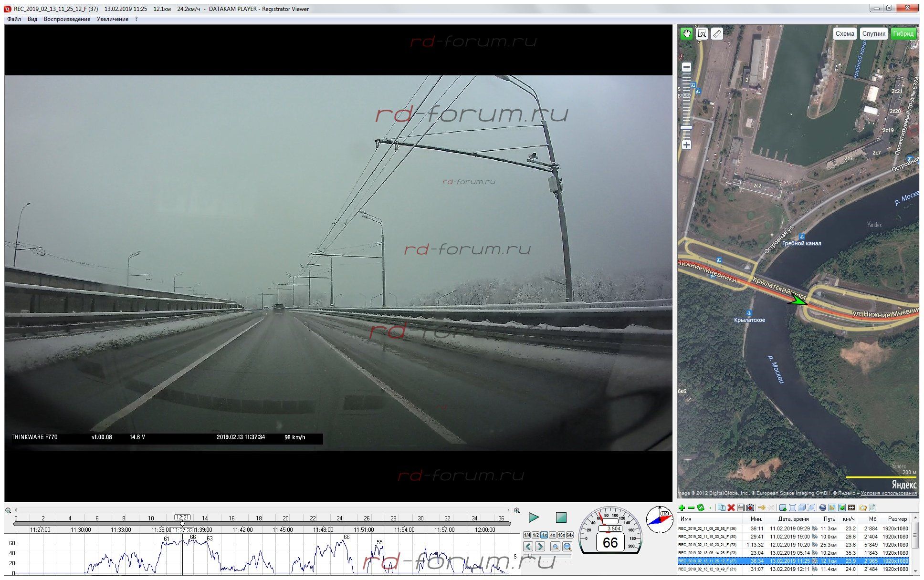Viewport: 924px width, 580px height.
Task: Click the red X delete file icon
Action: [x=731, y=507]
